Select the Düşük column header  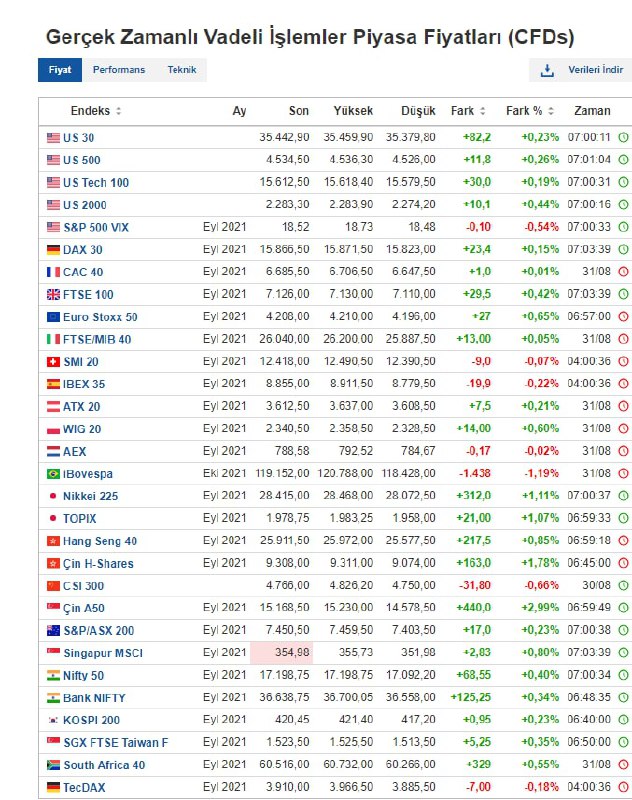(x=418, y=111)
